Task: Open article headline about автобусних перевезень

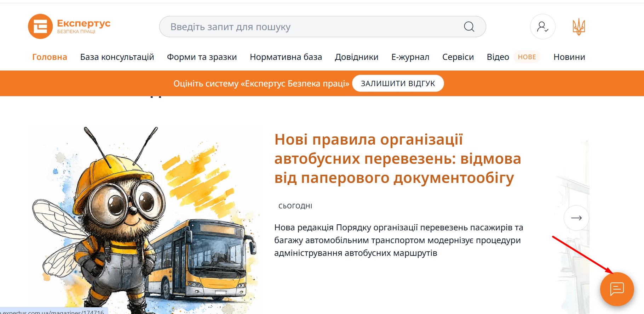Action: pyautogui.click(x=398, y=158)
